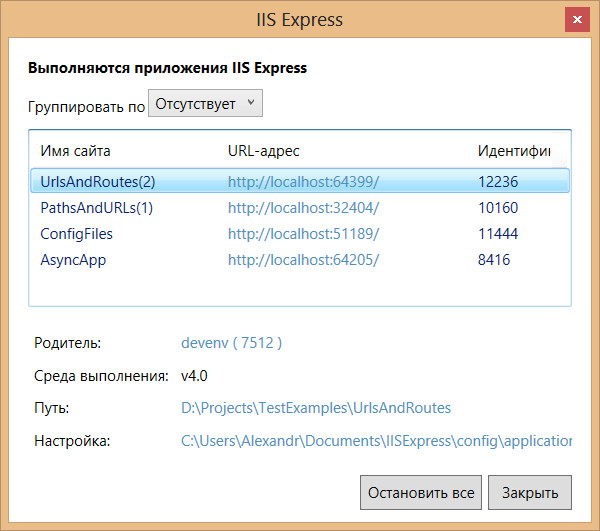Select the UrlsAndRoutes(2) site row
This screenshot has width=600, height=531.
pos(300,181)
